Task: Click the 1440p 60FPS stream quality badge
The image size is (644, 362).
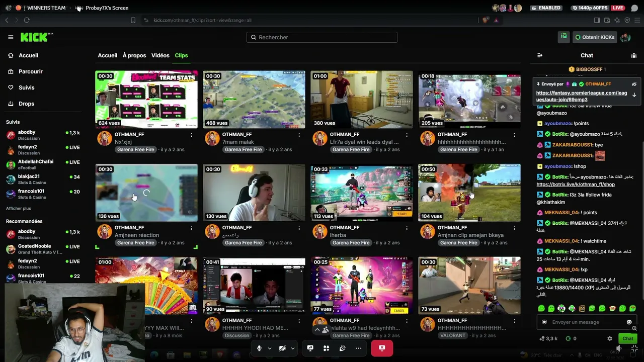Action: 591,8
